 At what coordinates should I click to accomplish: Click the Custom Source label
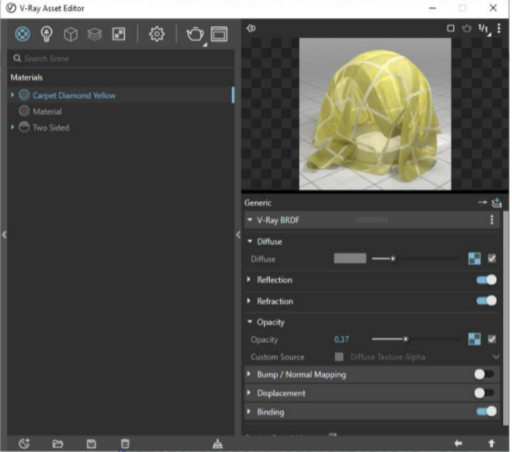coord(277,357)
